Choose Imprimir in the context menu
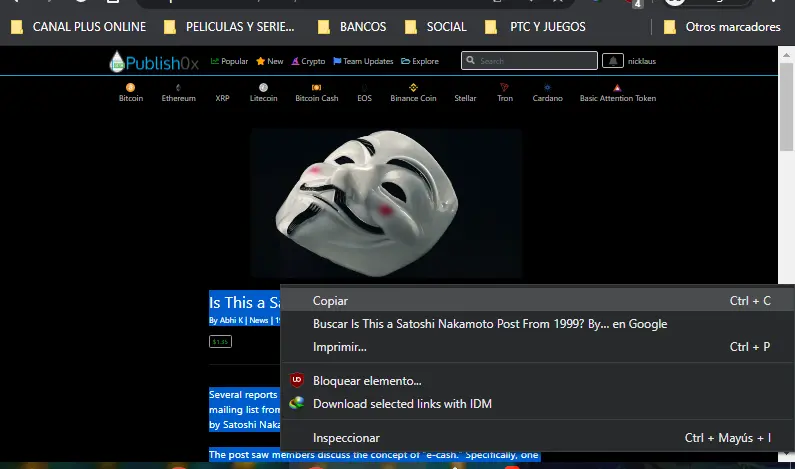795x469 pixels. coord(537,347)
